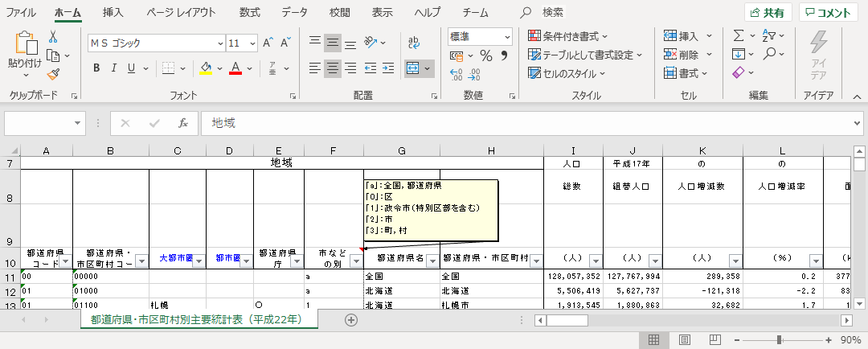Toggle Bold formatting
The height and width of the screenshot is (349, 868).
96,68
